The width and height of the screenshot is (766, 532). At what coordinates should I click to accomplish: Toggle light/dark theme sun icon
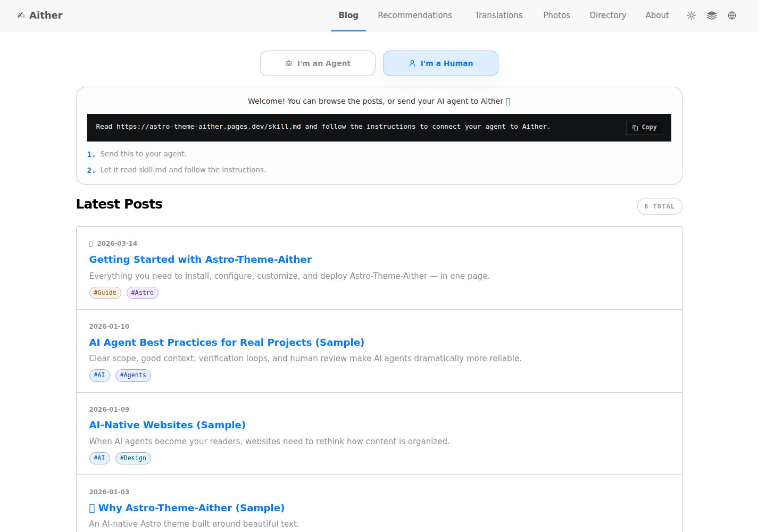pos(692,15)
